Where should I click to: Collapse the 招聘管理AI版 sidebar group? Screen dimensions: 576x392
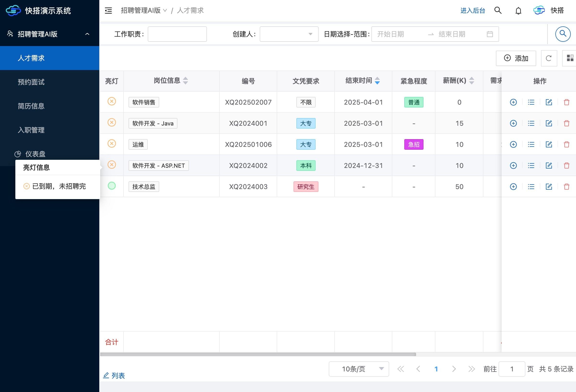(50, 34)
